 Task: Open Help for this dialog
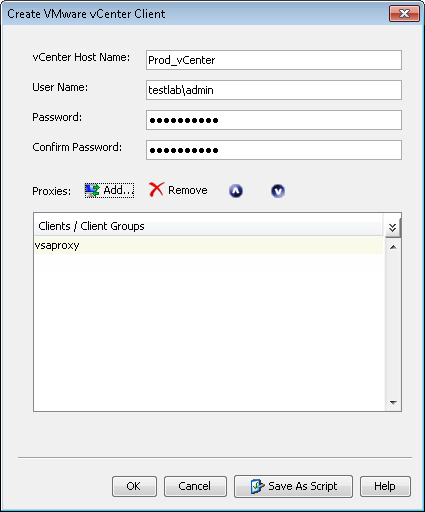click(385, 486)
